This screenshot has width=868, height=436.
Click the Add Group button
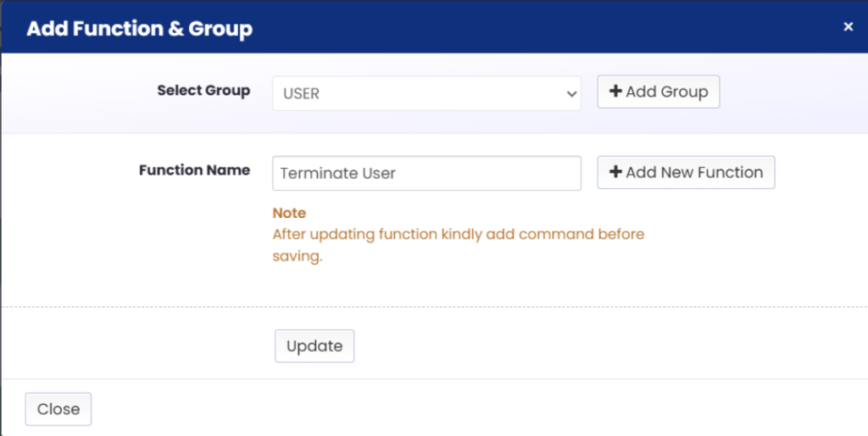click(x=658, y=92)
